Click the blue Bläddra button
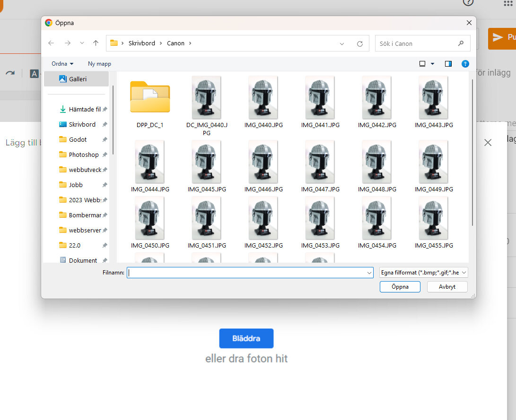Image resolution: width=516 pixels, height=420 pixels. (x=246, y=338)
